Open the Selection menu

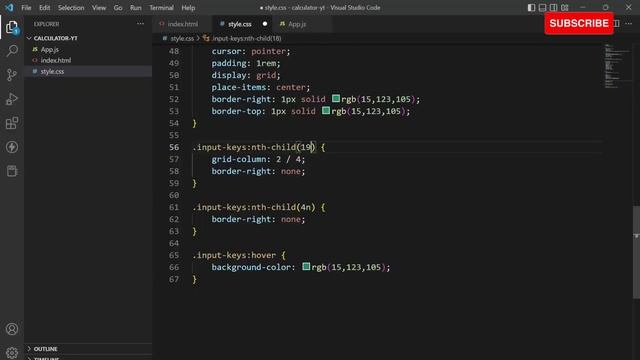71,8
